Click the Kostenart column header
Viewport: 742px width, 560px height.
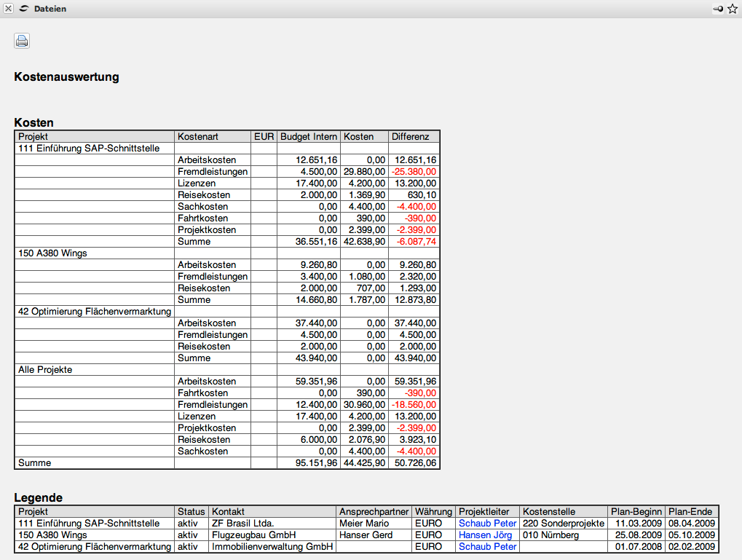(x=197, y=136)
